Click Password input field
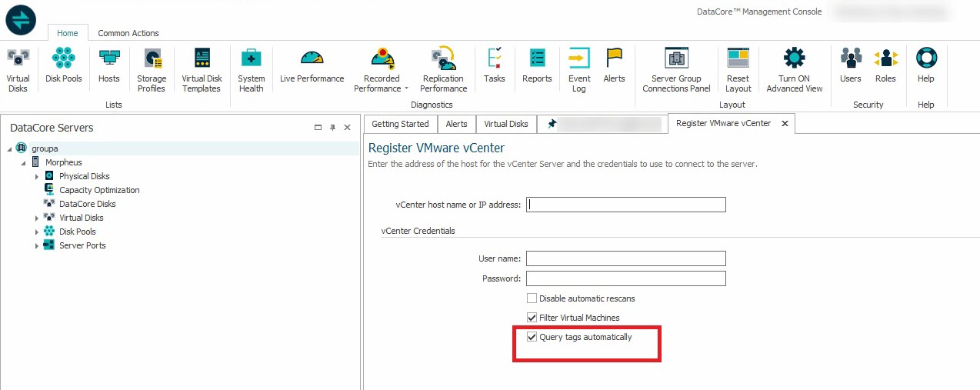Viewport: 980px width, 390px height. coord(626,278)
